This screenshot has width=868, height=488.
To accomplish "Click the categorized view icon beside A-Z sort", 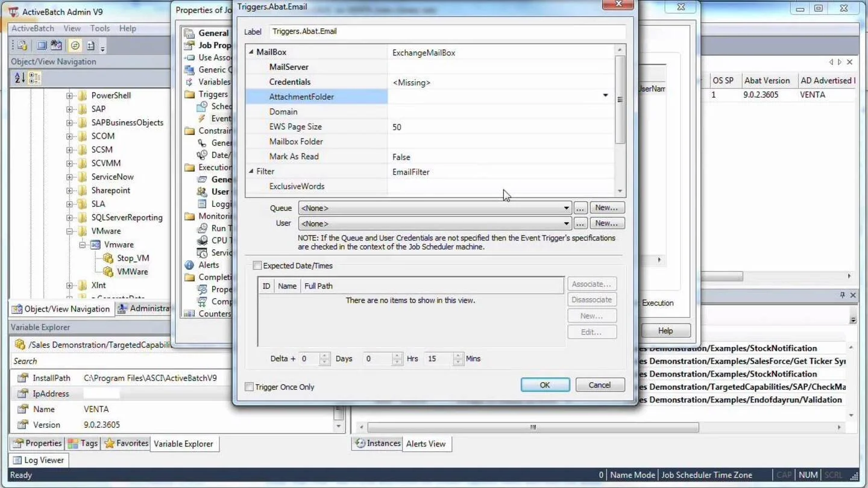I will click(34, 78).
